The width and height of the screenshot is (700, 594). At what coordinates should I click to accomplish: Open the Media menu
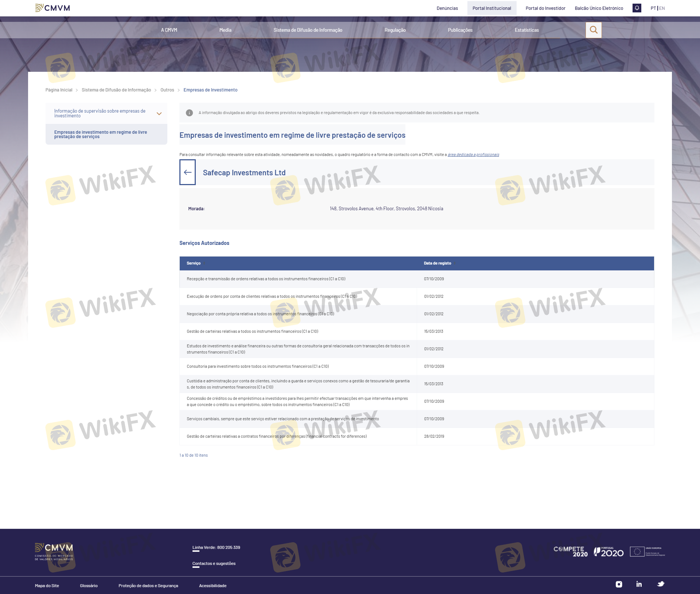coord(225,30)
